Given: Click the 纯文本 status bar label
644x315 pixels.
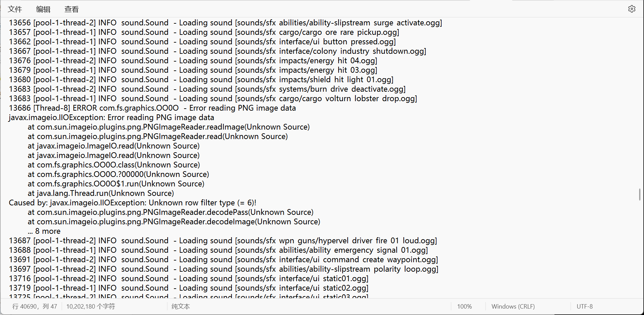Looking at the screenshot, I should [x=181, y=307].
